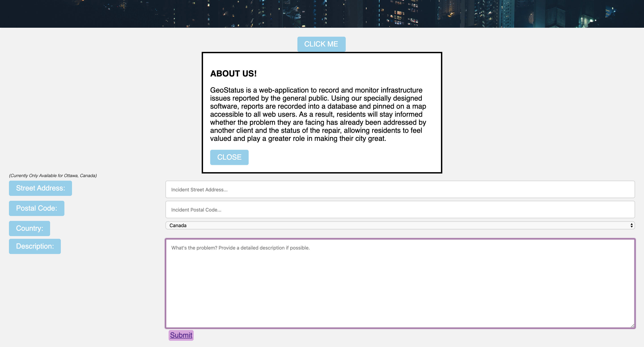Focus the Incident Street Address field
The image size is (644, 347).
pyautogui.click(x=400, y=190)
